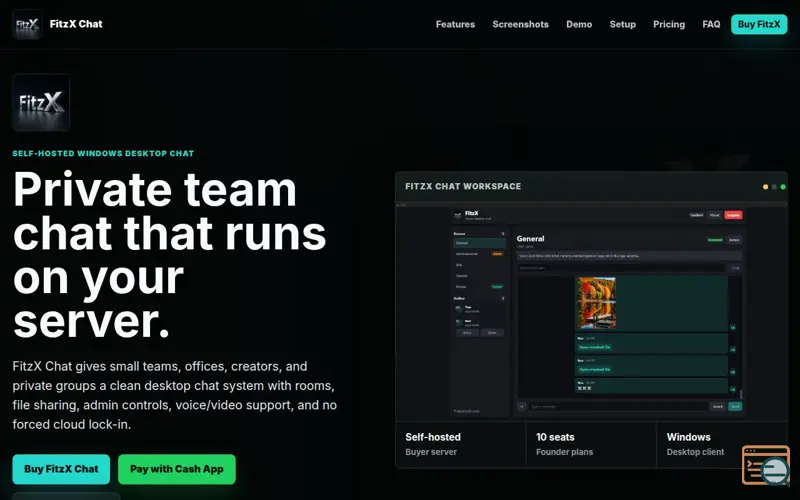Open the FAQ nav link
This screenshot has width=800, height=500.
(x=711, y=24)
